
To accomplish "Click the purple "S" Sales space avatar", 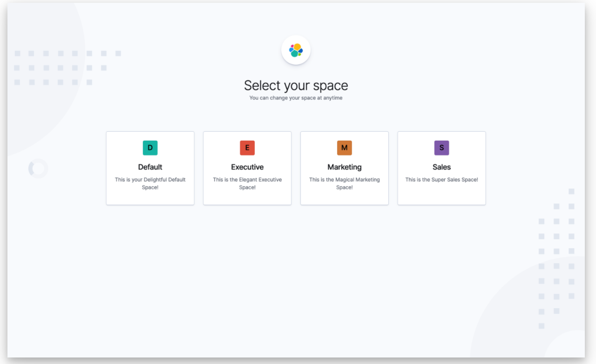I will [x=441, y=148].
